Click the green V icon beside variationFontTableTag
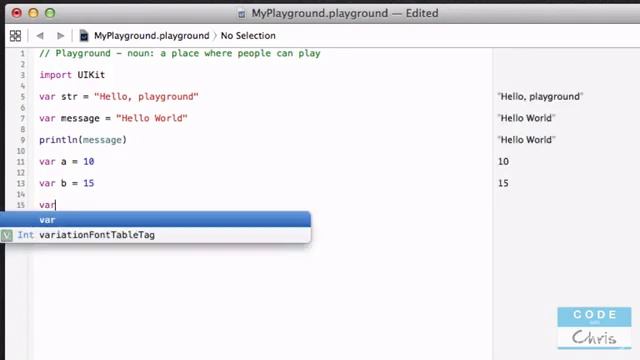This screenshot has height=360, width=640. coord(7,235)
